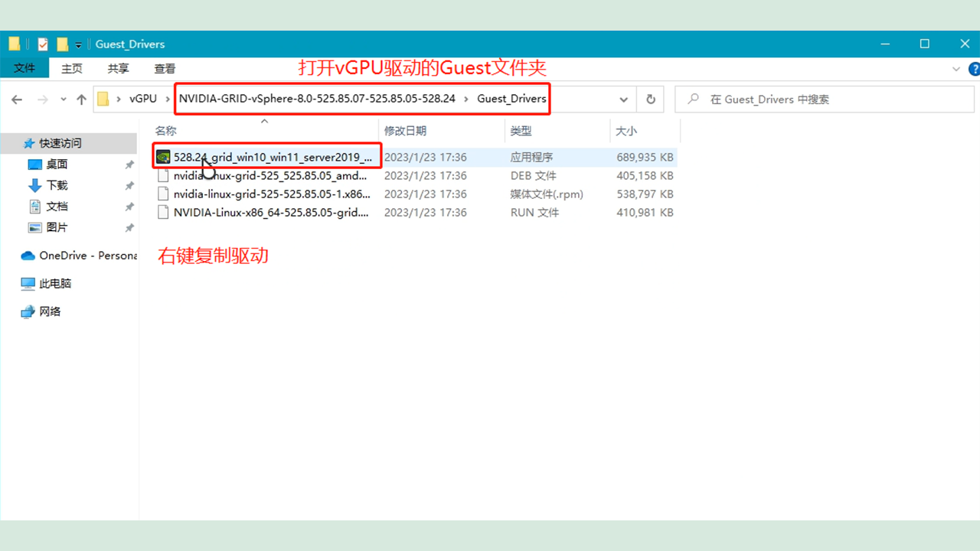This screenshot has width=980, height=551.
Task: Switch to the 主页 ribbon tab
Action: coord(72,68)
